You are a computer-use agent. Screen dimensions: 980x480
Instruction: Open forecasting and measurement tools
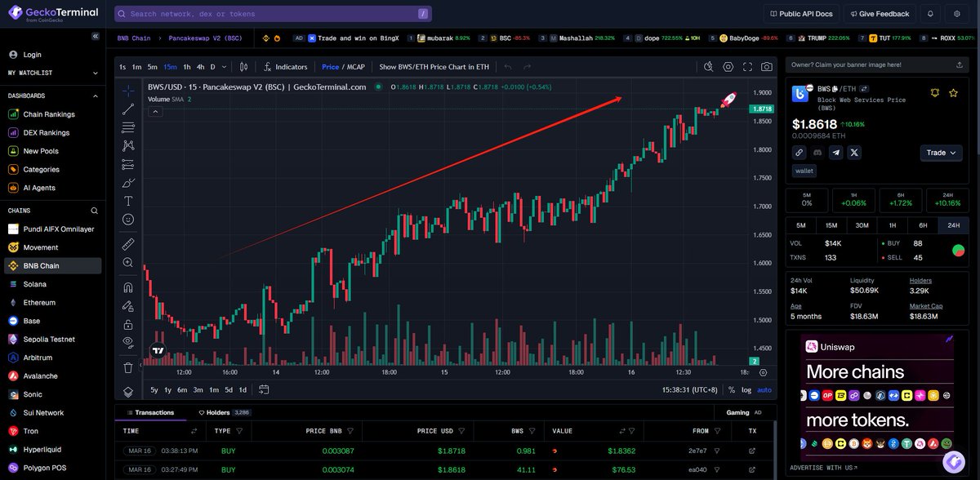click(x=128, y=164)
